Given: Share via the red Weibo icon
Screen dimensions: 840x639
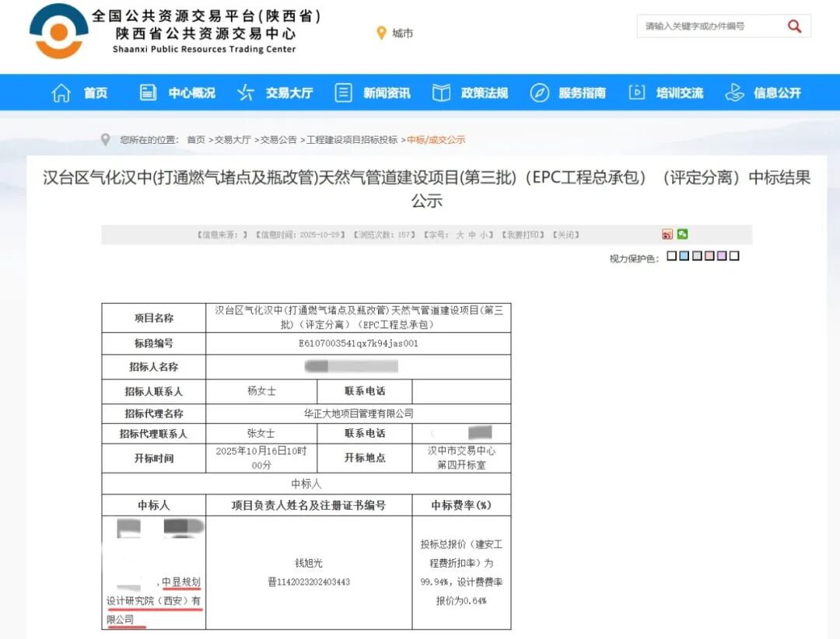Looking at the screenshot, I should tap(667, 234).
